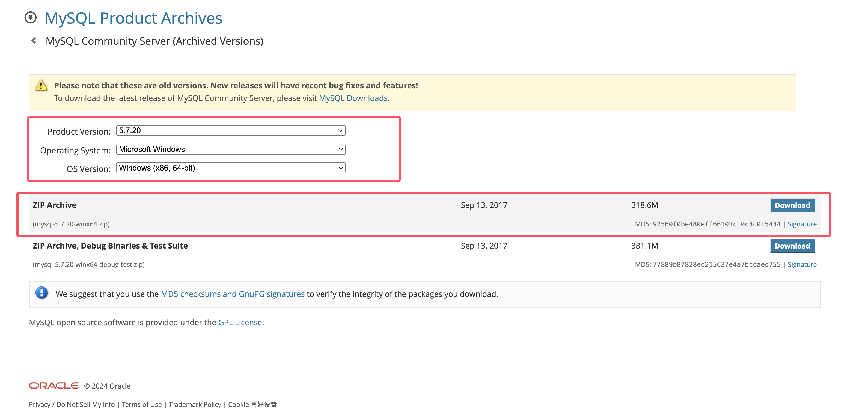Screen dimensions: 868x418
Task: Open Signature link for the debug-test ZIP
Action: (802, 264)
